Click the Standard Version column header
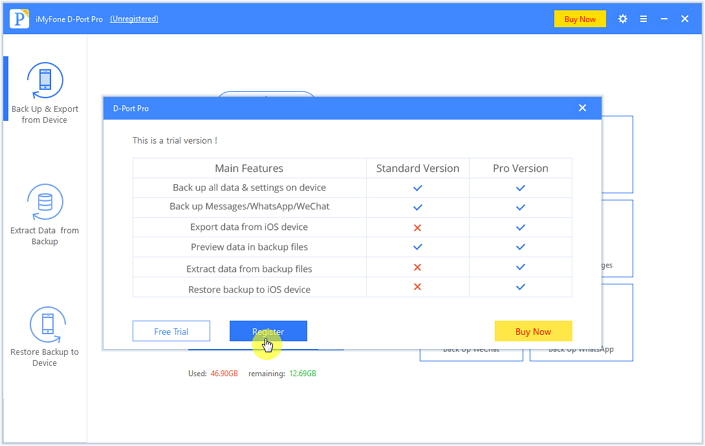 click(418, 168)
